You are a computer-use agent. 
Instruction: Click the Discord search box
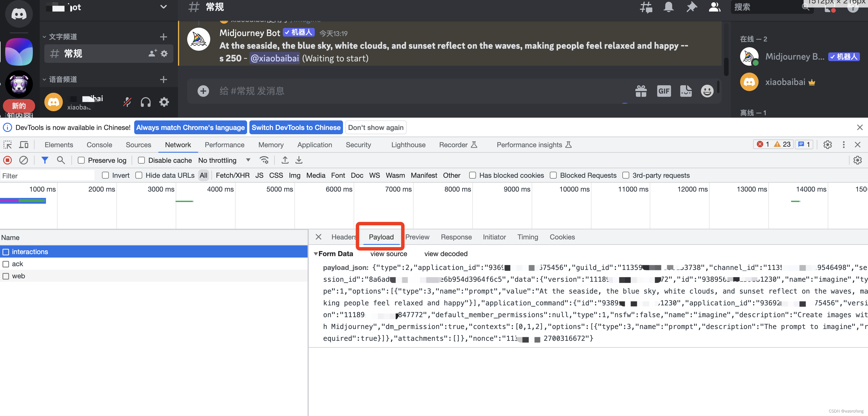pyautogui.click(x=772, y=7)
